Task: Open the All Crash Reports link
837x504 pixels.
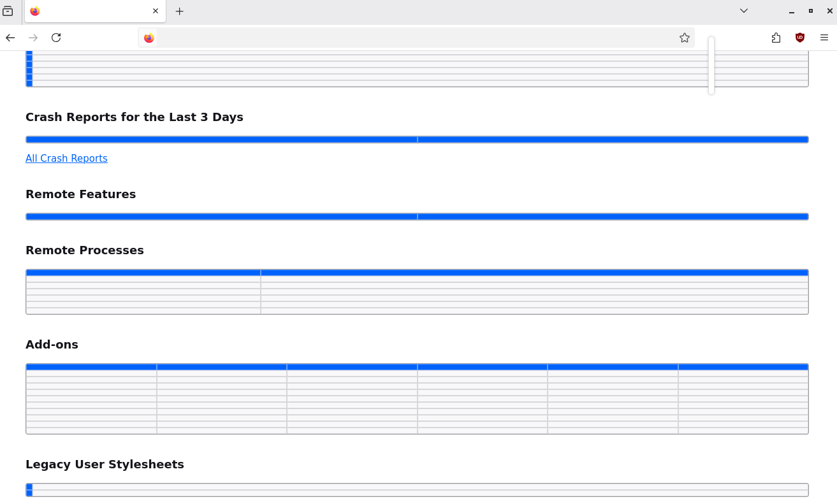Action: tap(66, 158)
